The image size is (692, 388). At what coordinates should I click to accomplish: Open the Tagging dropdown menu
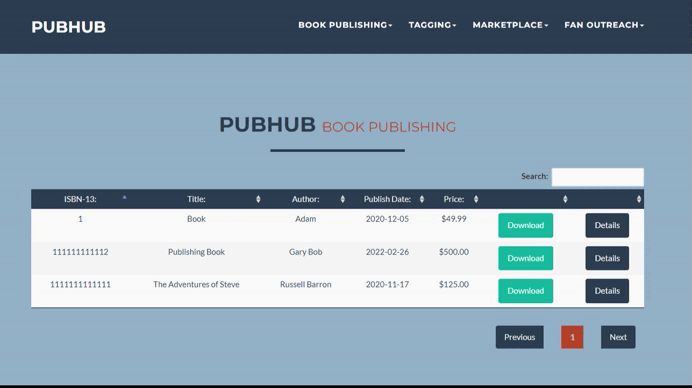tap(432, 25)
